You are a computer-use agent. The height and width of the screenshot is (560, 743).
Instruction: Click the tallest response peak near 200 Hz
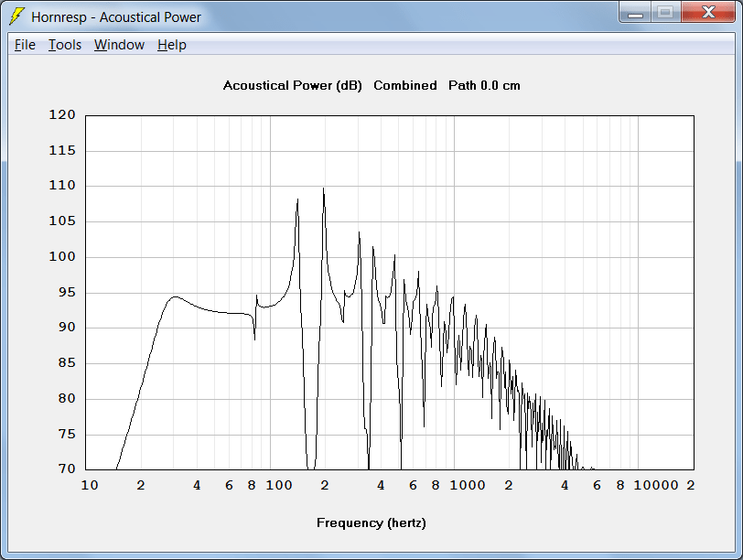tap(324, 189)
